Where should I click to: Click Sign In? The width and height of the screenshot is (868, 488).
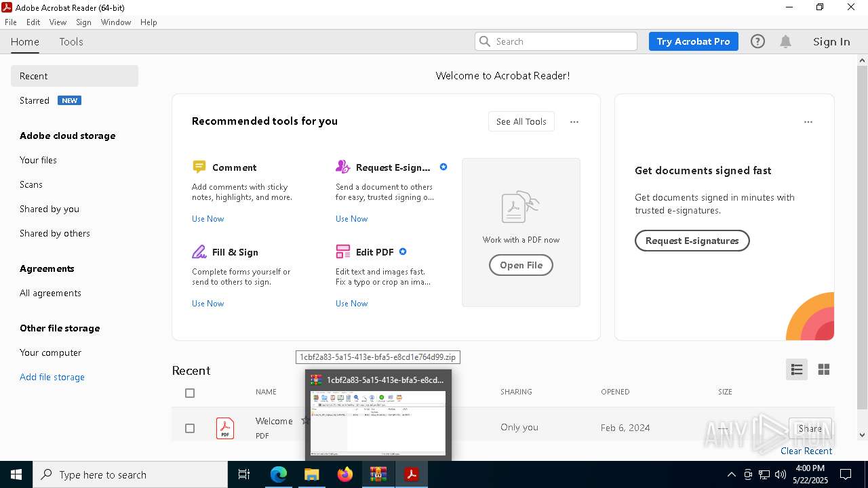[x=831, y=41]
